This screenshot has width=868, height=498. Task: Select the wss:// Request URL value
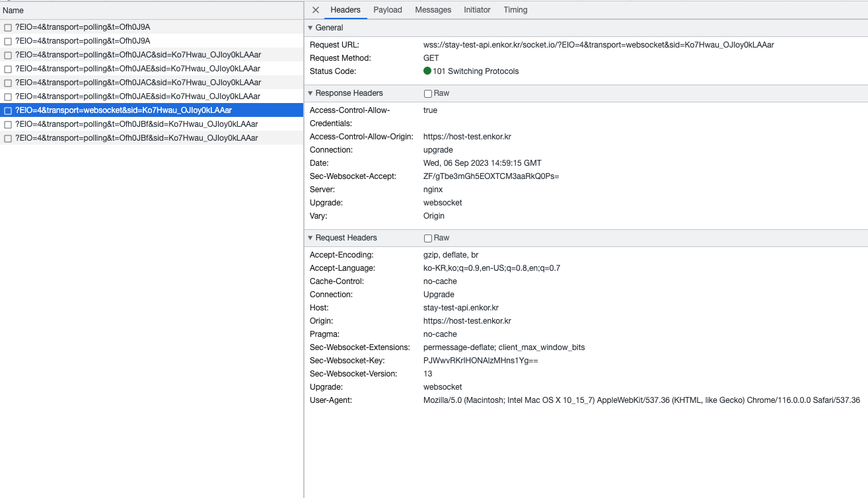pyautogui.click(x=598, y=45)
